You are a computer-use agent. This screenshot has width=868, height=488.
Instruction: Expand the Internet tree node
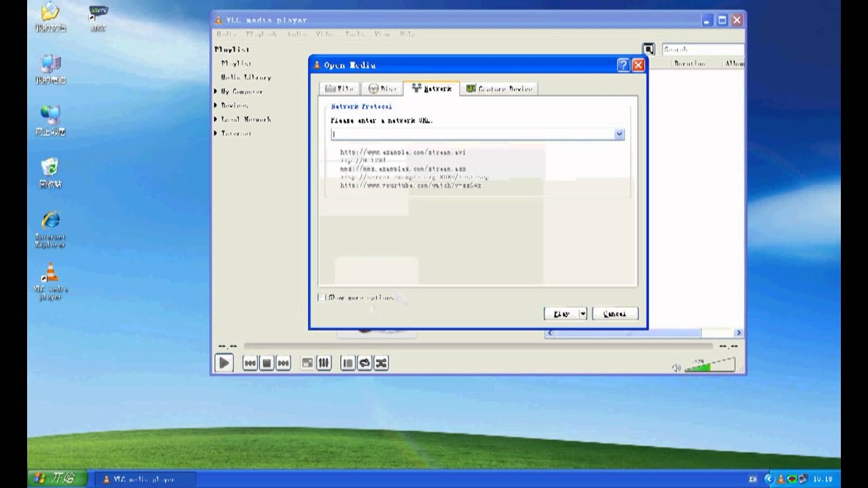pyautogui.click(x=216, y=134)
